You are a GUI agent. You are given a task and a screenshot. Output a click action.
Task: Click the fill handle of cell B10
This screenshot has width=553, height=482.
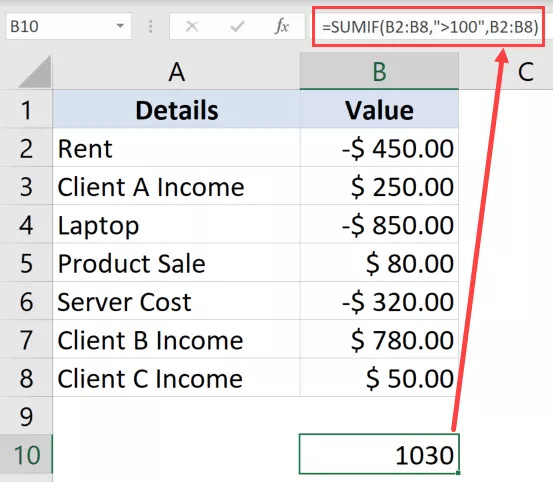tap(458, 473)
